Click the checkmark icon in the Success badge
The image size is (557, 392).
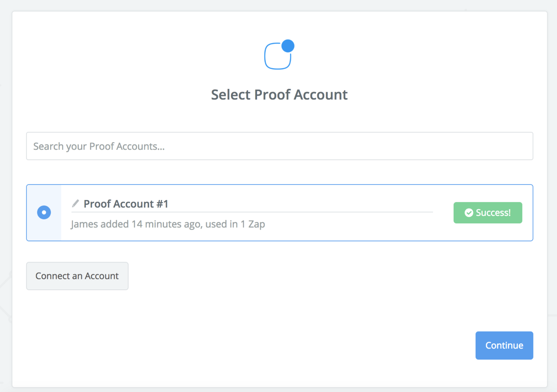coord(469,213)
